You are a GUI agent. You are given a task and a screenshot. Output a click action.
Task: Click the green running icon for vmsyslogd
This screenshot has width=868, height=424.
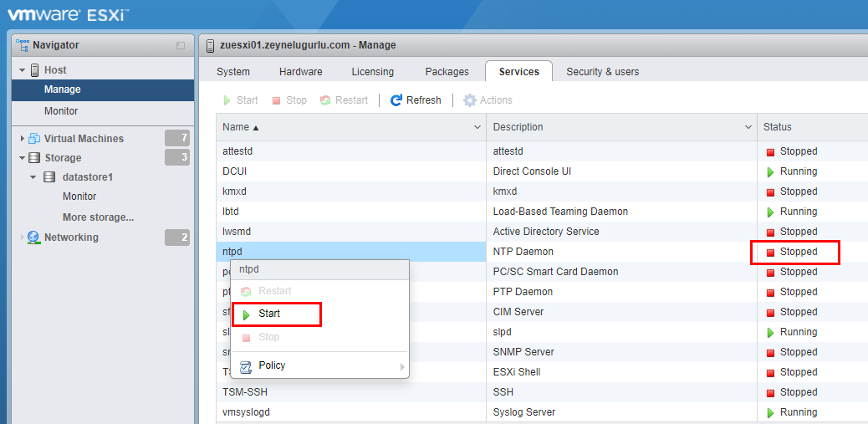pos(770,413)
